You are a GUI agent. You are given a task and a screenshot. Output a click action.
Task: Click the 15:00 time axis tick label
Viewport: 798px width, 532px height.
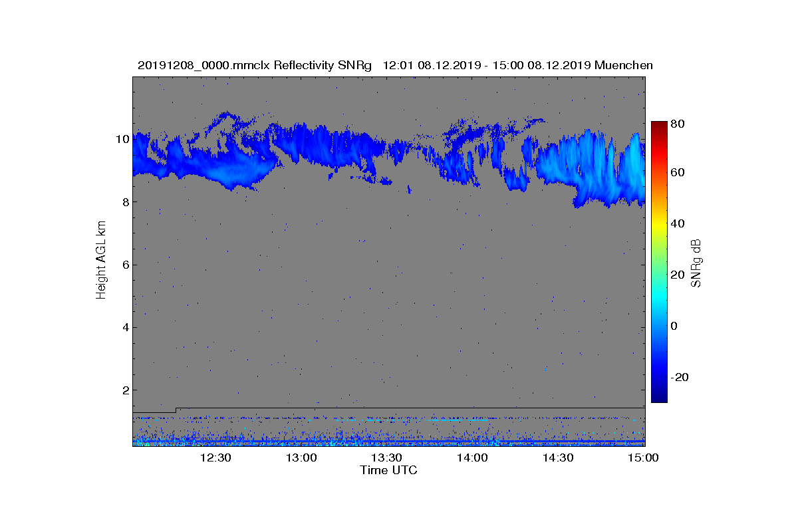click(x=643, y=458)
